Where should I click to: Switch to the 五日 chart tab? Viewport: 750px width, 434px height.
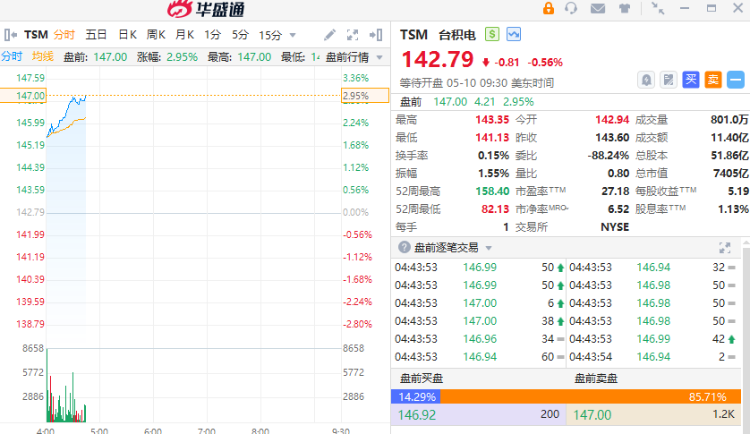pos(96,34)
